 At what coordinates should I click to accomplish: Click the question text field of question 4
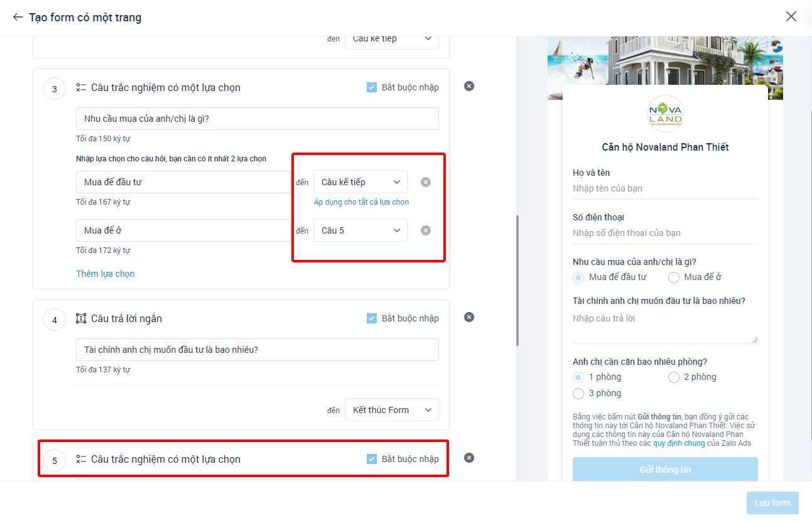pyautogui.click(x=257, y=349)
